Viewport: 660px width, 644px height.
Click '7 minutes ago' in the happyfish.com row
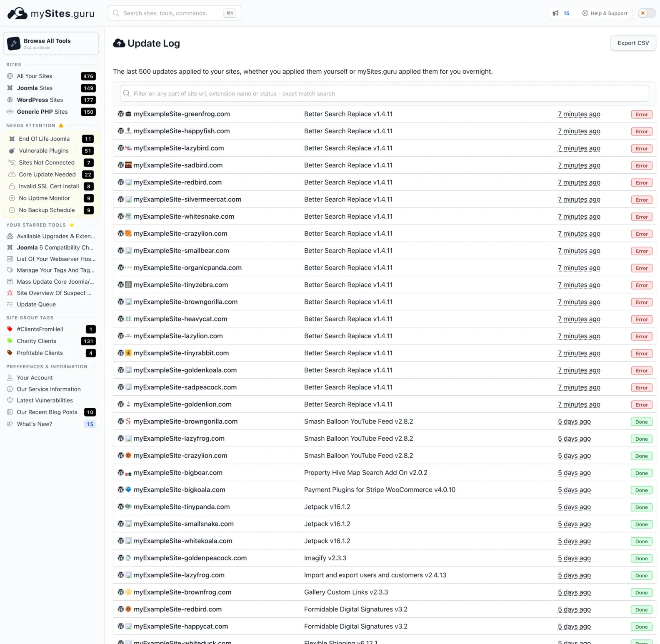click(579, 131)
